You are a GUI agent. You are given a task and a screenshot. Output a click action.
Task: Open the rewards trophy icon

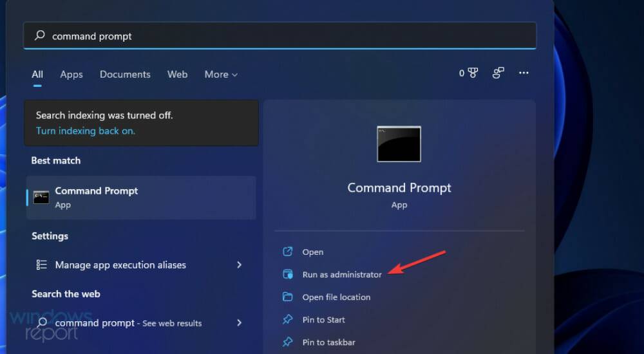point(473,73)
